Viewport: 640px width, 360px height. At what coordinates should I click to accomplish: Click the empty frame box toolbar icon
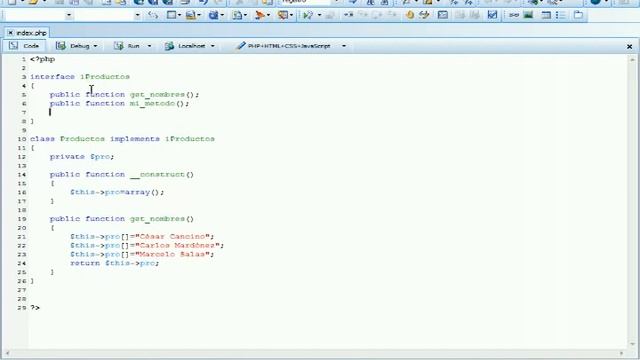pyautogui.click(x=171, y=15)
